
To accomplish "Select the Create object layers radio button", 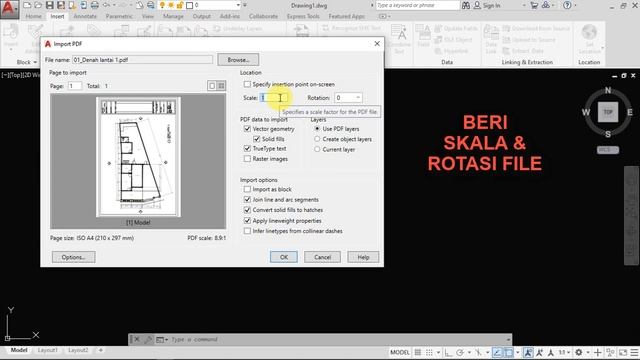I will (317, 139).
